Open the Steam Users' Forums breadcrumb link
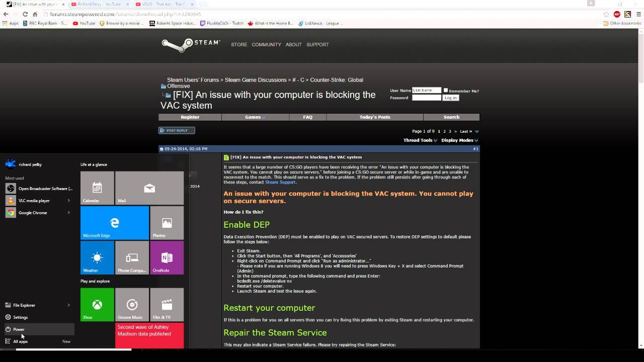The image size is (644, 362). click(193, 80)
